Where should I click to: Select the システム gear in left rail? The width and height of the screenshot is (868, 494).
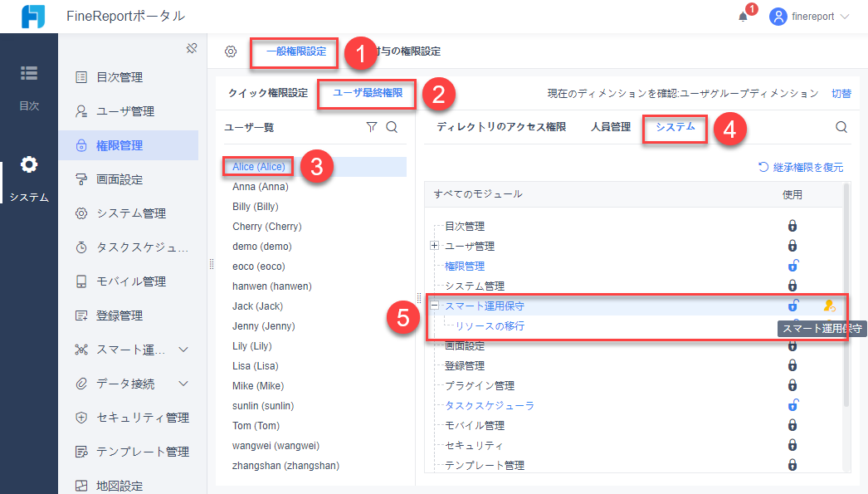(29, 164)
